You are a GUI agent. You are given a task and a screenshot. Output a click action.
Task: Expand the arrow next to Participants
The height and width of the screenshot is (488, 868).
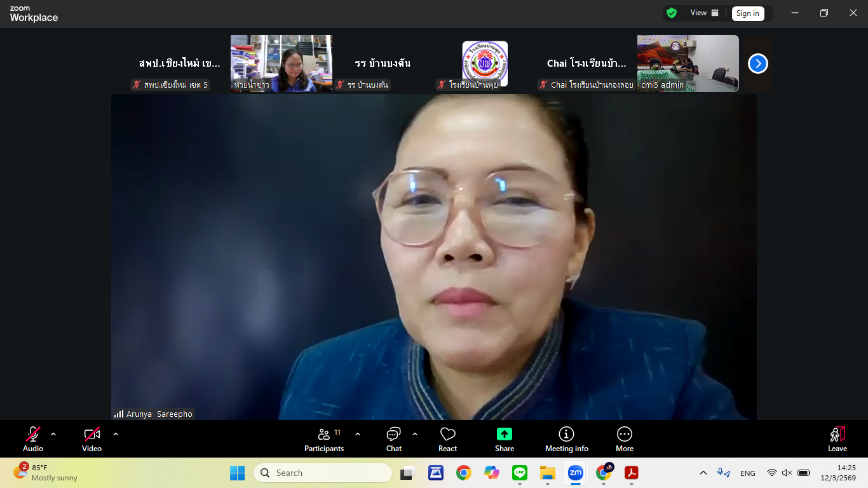(358, 434)
